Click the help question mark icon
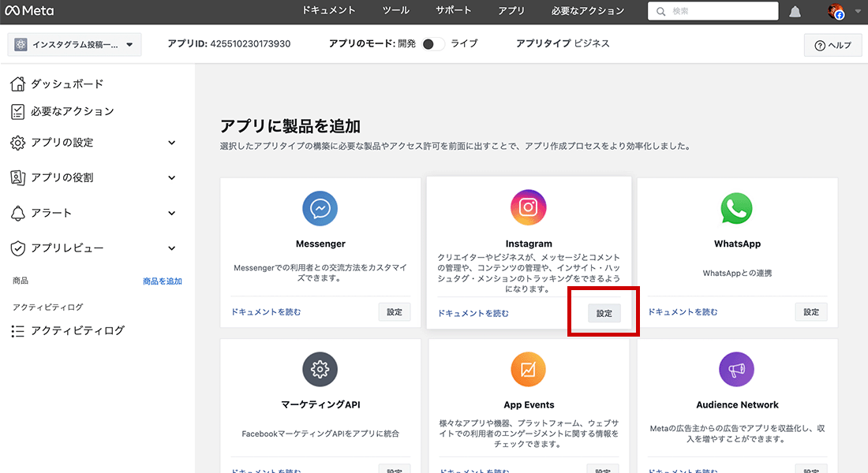The width and height of the screenshot is (868, 473). 820,46
